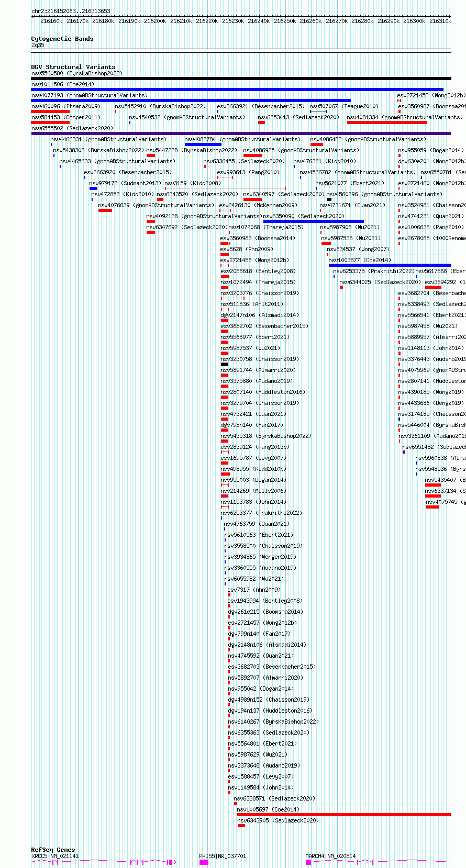Open the nsv584453 (Cooper2011) label
The width and height of the screenshot is (466, 868).
coord(66,118)
